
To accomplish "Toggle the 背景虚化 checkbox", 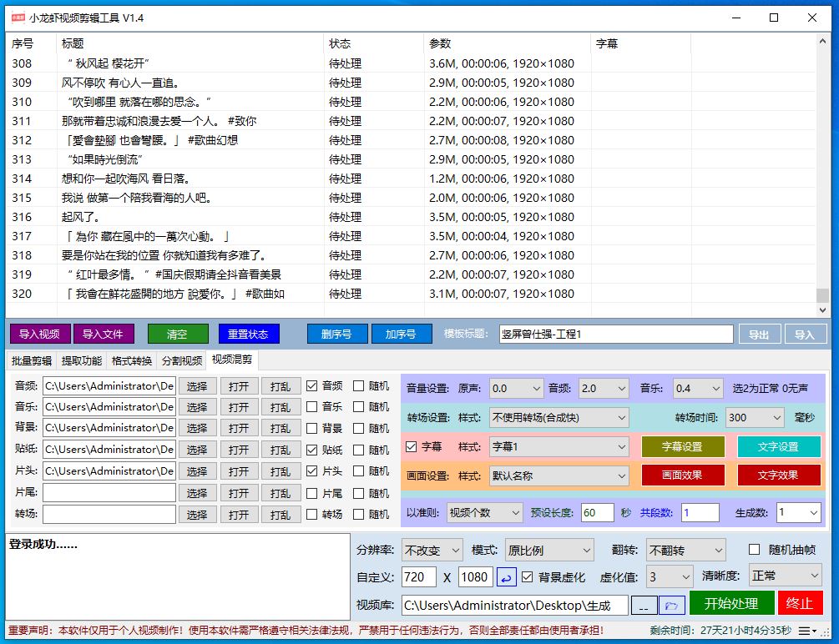I will (x=528, y=576).
